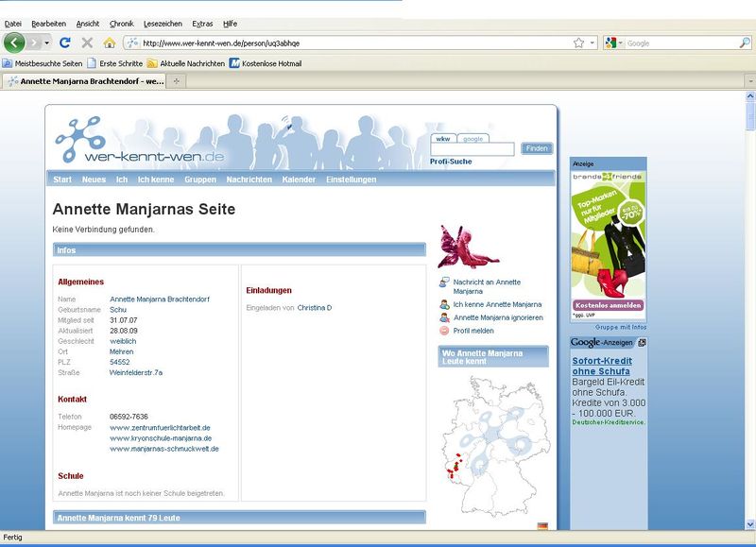Click the Finden button
Viewport: 756px width, 547px height.
(x=536, y=148)
